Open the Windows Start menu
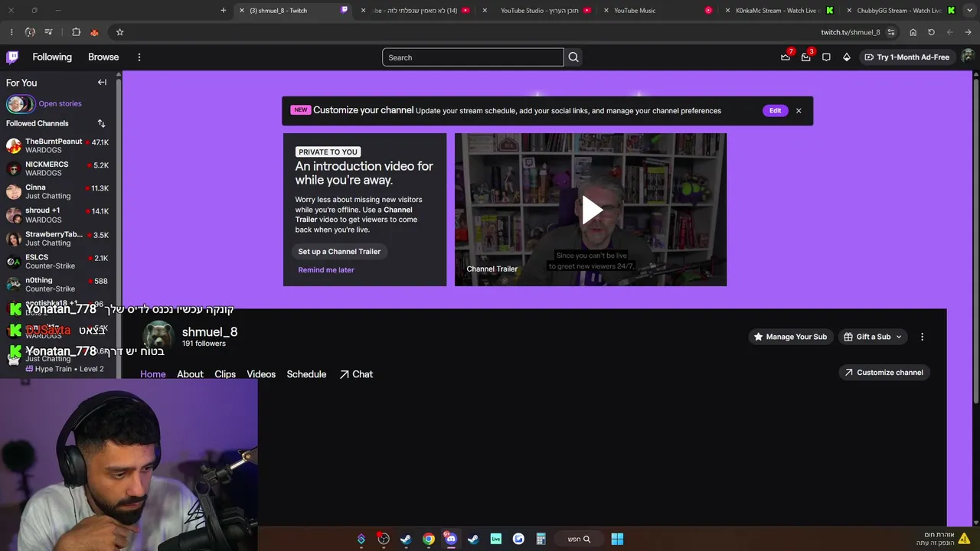 click(x=617, y=539)
